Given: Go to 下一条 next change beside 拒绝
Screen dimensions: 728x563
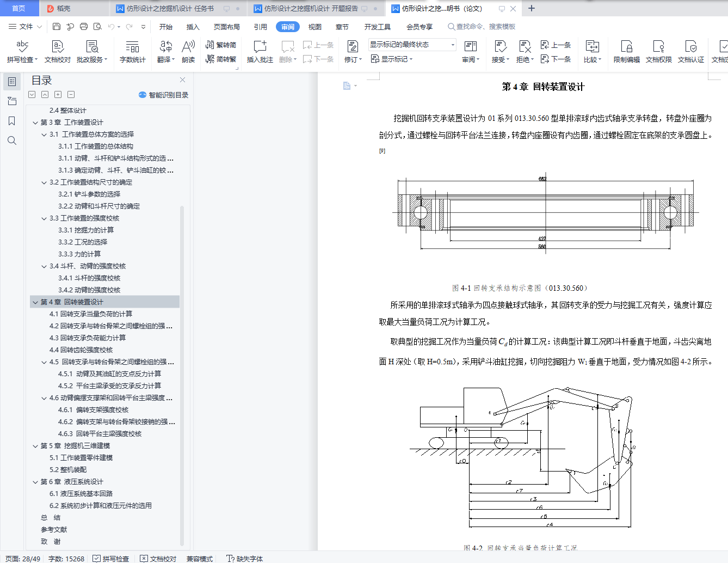Looking at the screenshot, I should click(x=556, y=59).
